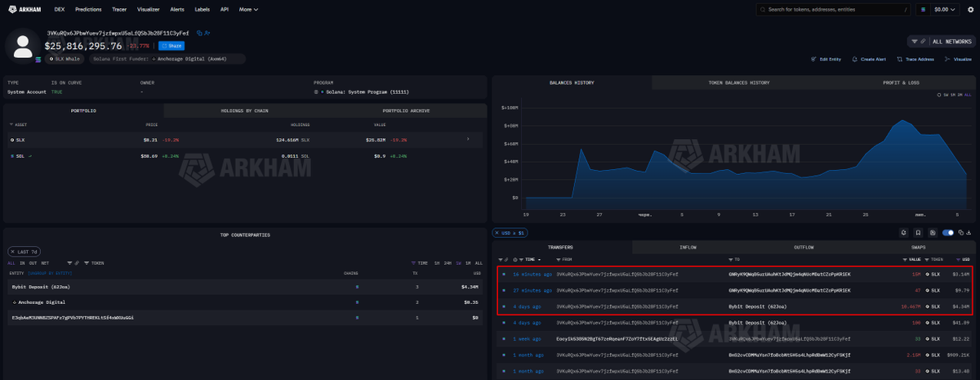
Task: Click the chart refresh icon beside 1W
Action: click(x=938, y=95)
